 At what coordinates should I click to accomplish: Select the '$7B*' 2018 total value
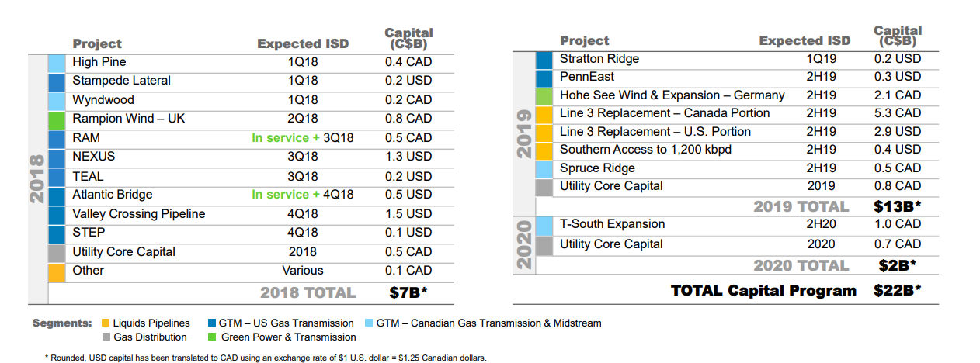[x=408, y=293]
